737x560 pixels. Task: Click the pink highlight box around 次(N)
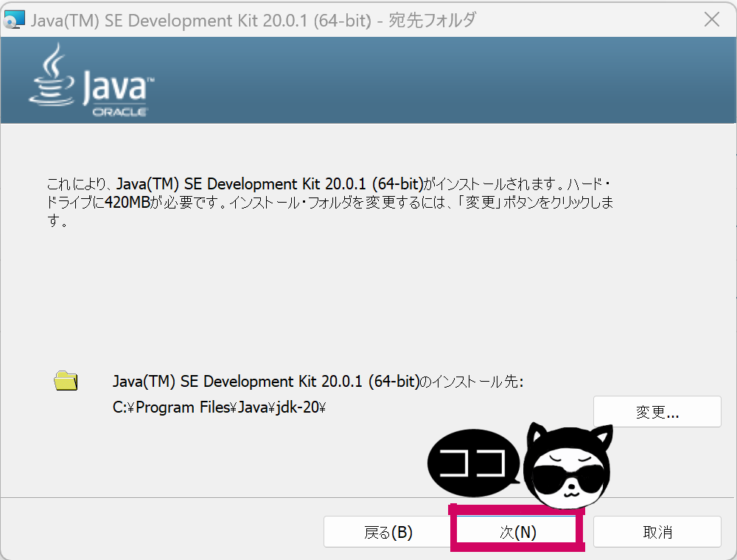[516, 549]
